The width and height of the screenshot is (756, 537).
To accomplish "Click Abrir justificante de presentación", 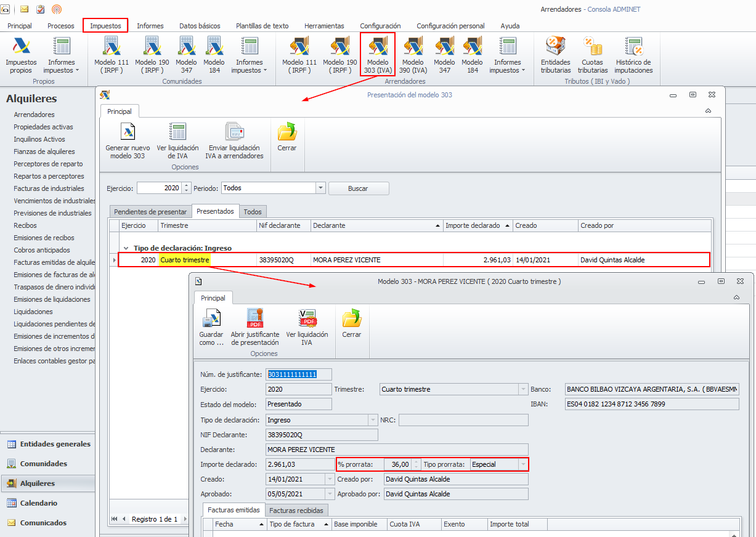I will [255, 328].
